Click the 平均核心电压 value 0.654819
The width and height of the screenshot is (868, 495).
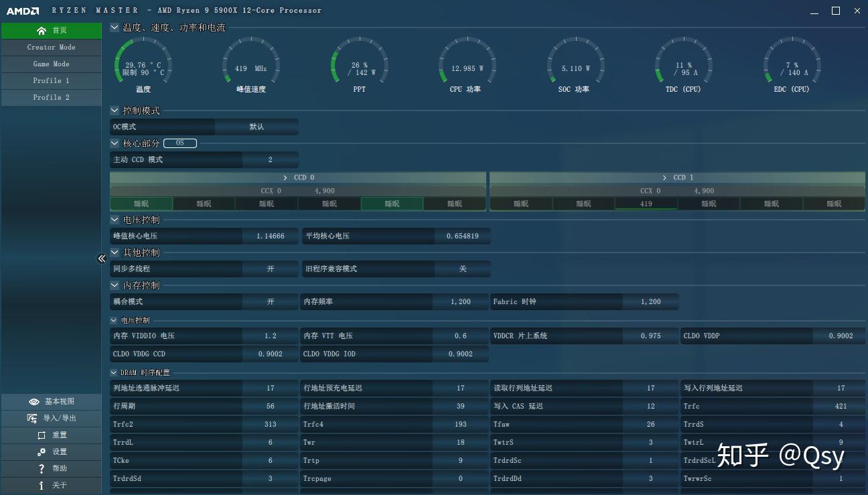pos(462,236)
